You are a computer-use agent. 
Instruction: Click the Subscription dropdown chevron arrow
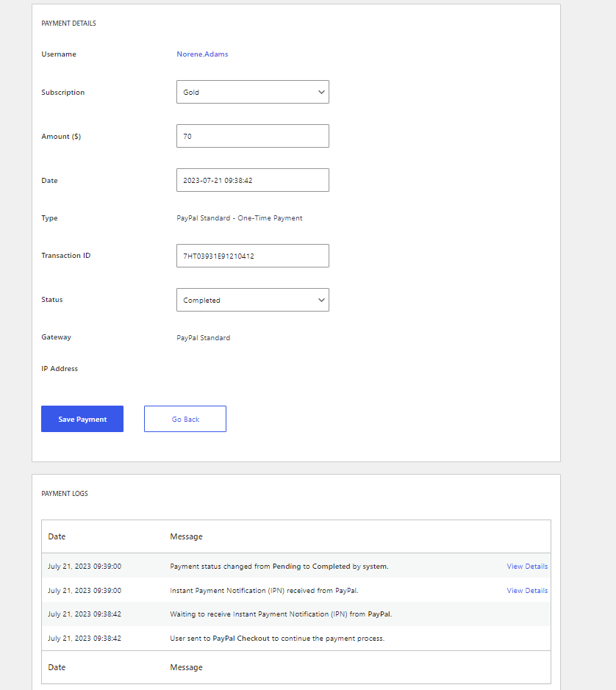(x=321, y=92)
